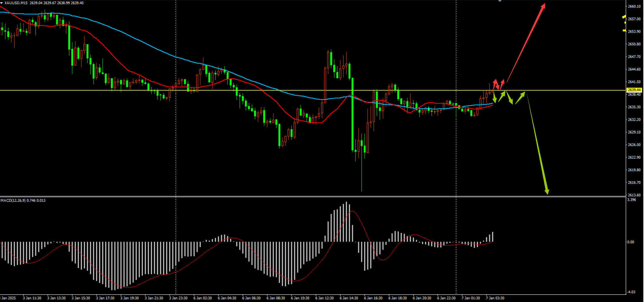Viewport: 644px width, 302px height.
Task: Click the 7 Jan 03:30 time label
Action: pyautogui.click(x=495, y=298)
